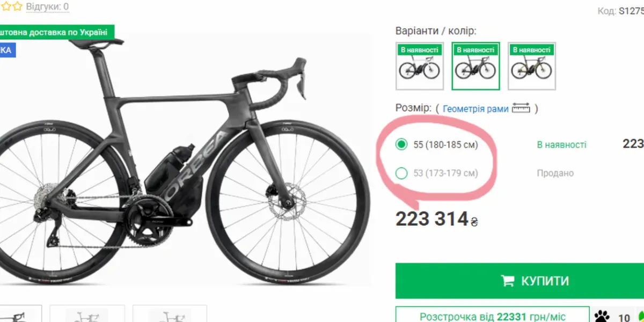The image size is (644, 322).
Task: Open the Геометрія рами link
Action: pyautogui.click(x=475, y=109)
